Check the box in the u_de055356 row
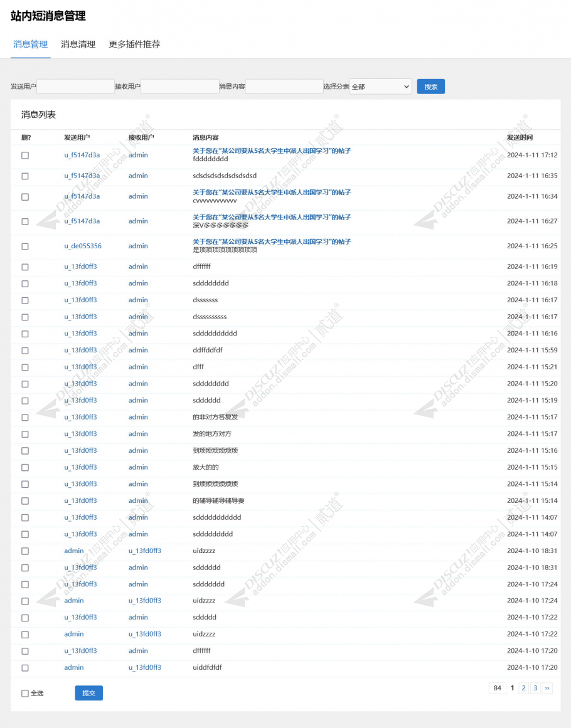Image resolution: width=571 pixels, height=728 pixels. pos(25,246)
